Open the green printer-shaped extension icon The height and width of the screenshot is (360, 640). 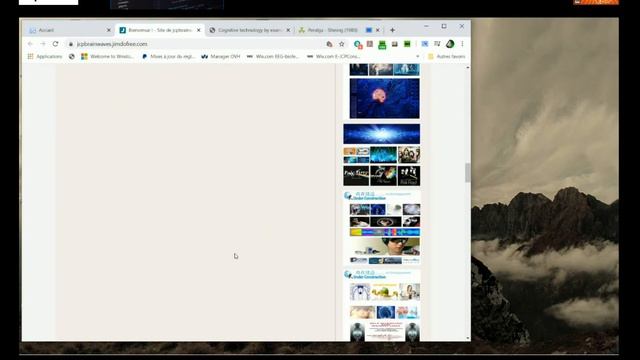click(382, 45)
